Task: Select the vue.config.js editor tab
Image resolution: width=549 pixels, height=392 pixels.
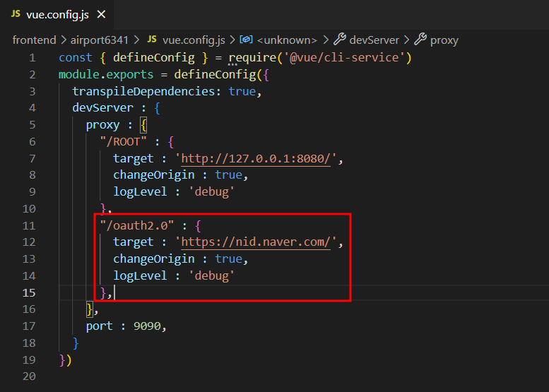Action: [x=58, y=15]
